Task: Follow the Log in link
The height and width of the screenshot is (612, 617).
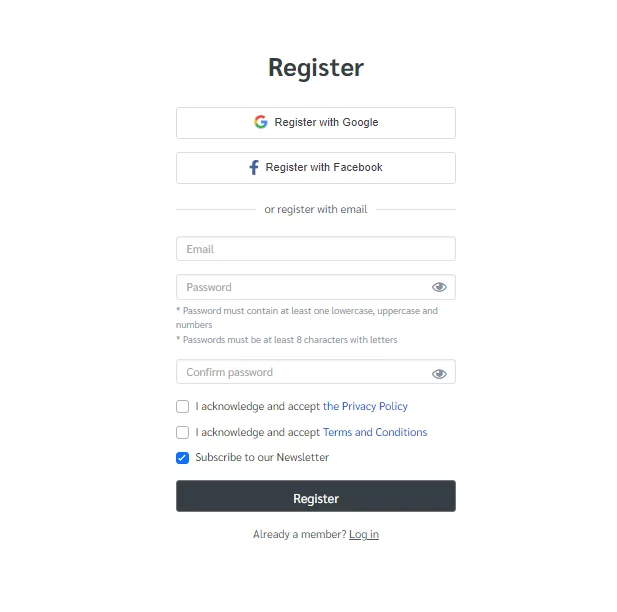Action: pos(364,534)
